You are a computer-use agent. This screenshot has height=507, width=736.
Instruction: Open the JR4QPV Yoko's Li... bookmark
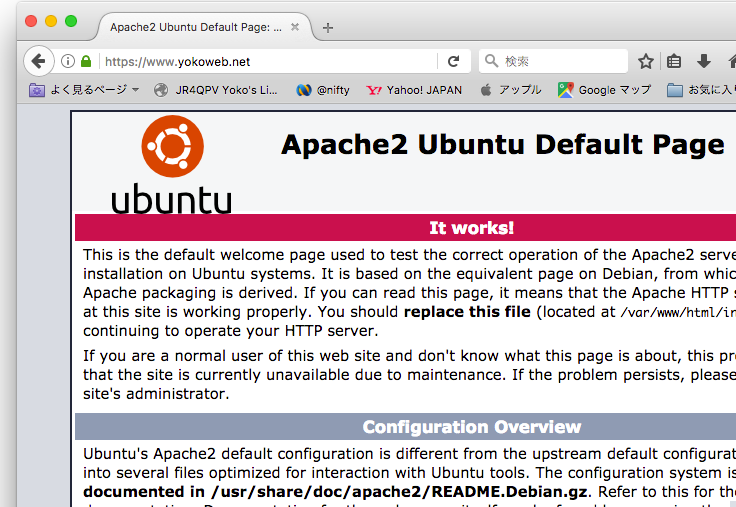pyautogui.click(x=216, y=90)
